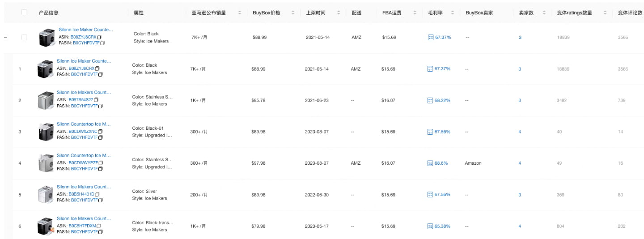The image size is (644, 239).
Task: Copy ASIN B0B5H4431D with its copy icon
Action: point(97,194)
